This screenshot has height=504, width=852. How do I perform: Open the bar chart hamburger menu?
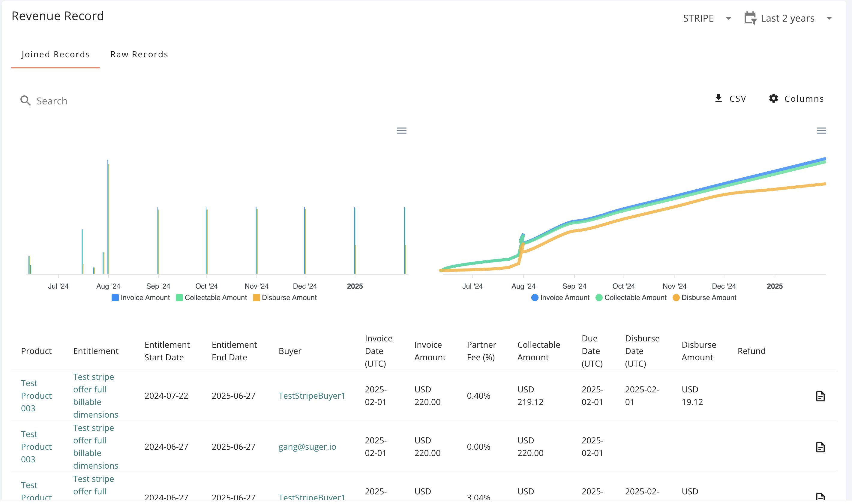(401, 131)
